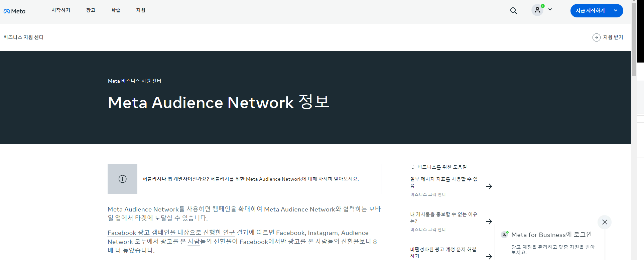Click arrow beside 내 게시물을 홍보할 수 없는 이유는
The width and height of the screenshot is (644, 260).
(489, 222)
